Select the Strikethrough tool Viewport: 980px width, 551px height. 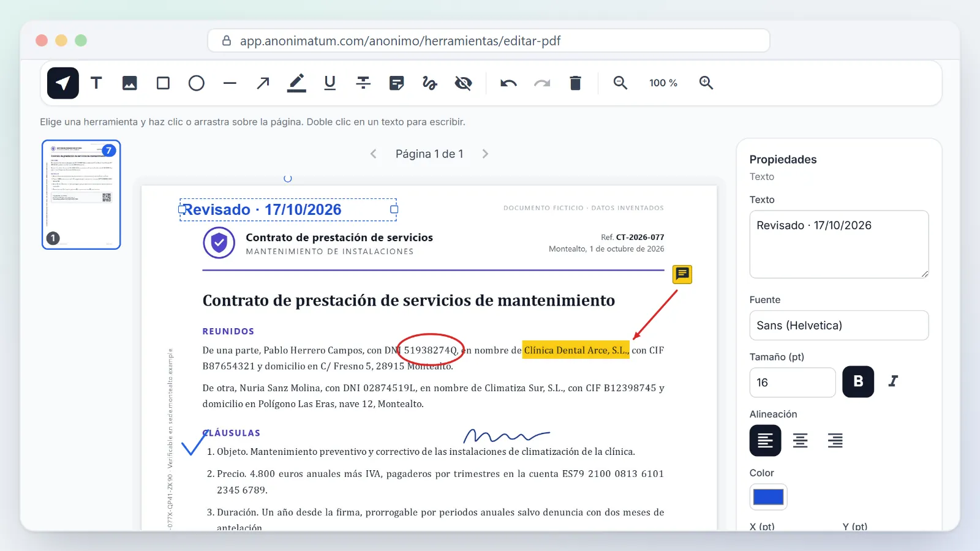pyautogui.click(x=363, y=83)
